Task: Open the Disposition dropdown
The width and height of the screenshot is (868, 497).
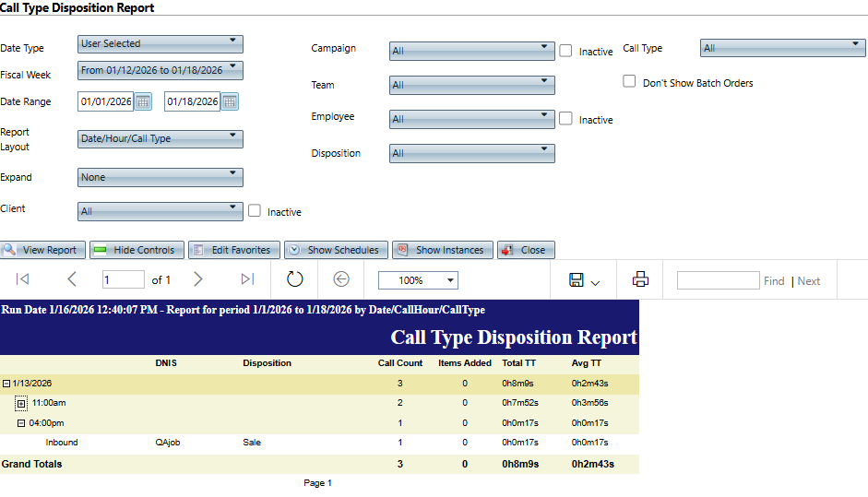Action: 471,153
